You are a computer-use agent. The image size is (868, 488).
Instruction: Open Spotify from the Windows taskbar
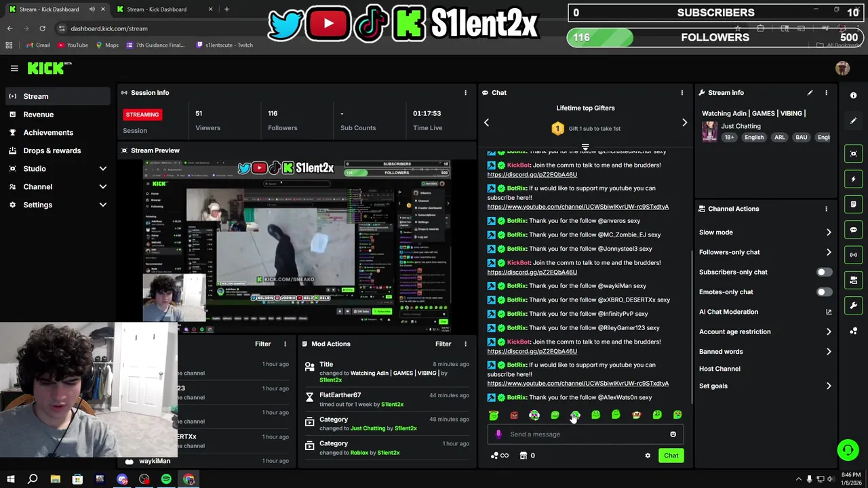click(x=166, y=479)
